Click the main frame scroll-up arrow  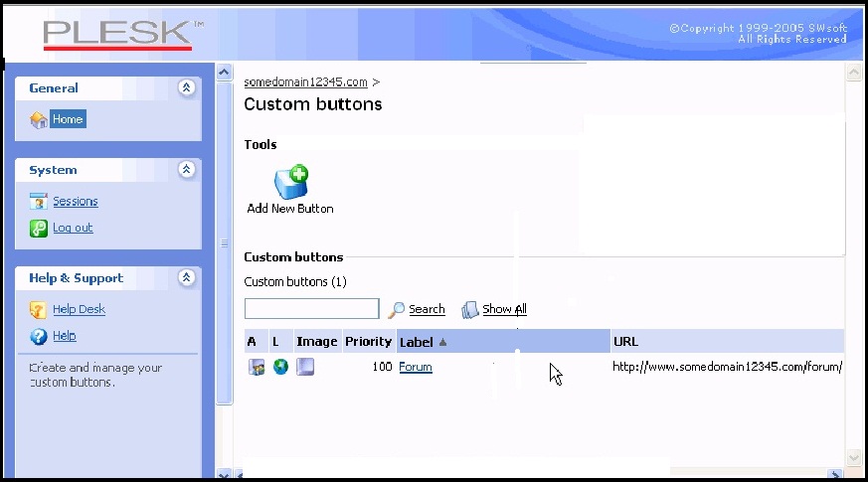point(854,73)
